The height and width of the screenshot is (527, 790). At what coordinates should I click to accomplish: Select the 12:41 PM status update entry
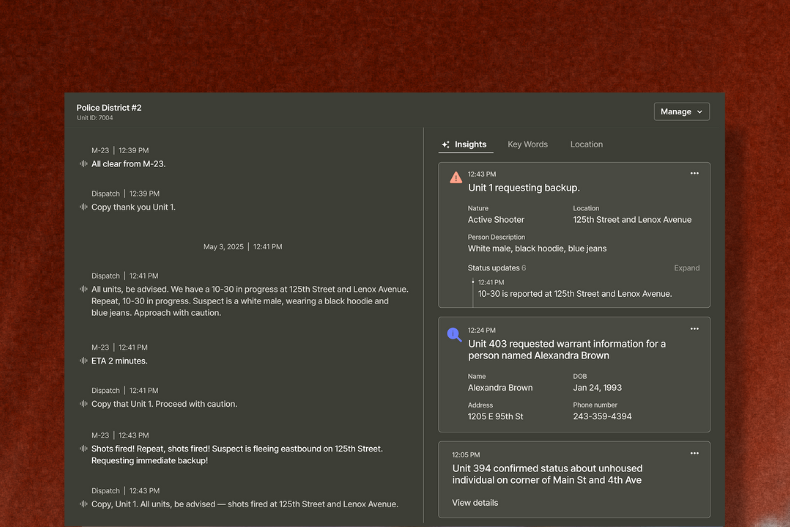tap(574, 293)
